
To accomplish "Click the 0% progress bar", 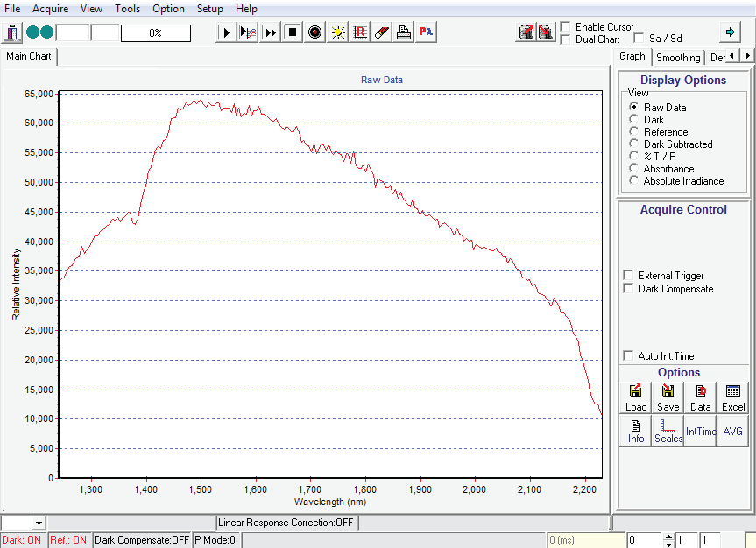I will pos(156,33).
